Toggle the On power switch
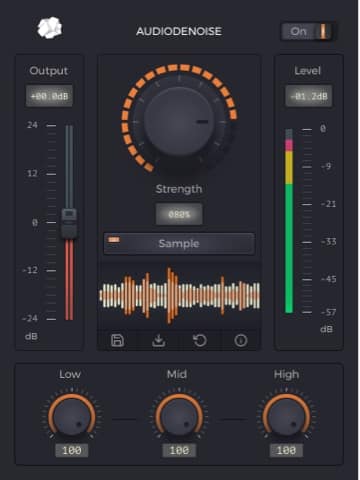The width and height of the screenshot is (360, 480). tap(308, 32)
